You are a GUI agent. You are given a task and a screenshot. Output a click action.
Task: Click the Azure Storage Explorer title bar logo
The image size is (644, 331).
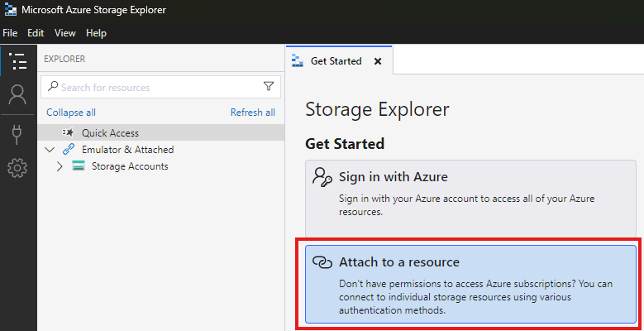click(10, 10)
